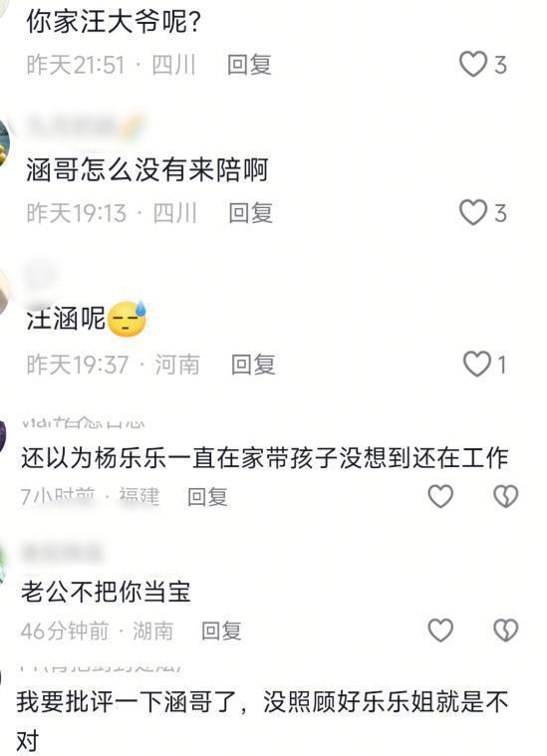The image size is (547, 756).
Task: Dislike the comment 老公不把你当宝
Action: 505,630
